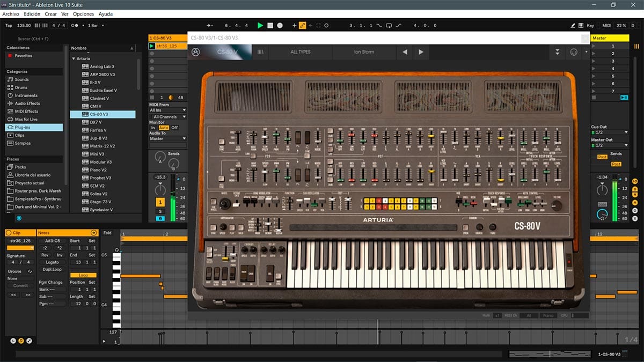The width and height of the screenshot is (644, 362).
Task: Select the MIDI Effects category
Action: pos(26,112)
